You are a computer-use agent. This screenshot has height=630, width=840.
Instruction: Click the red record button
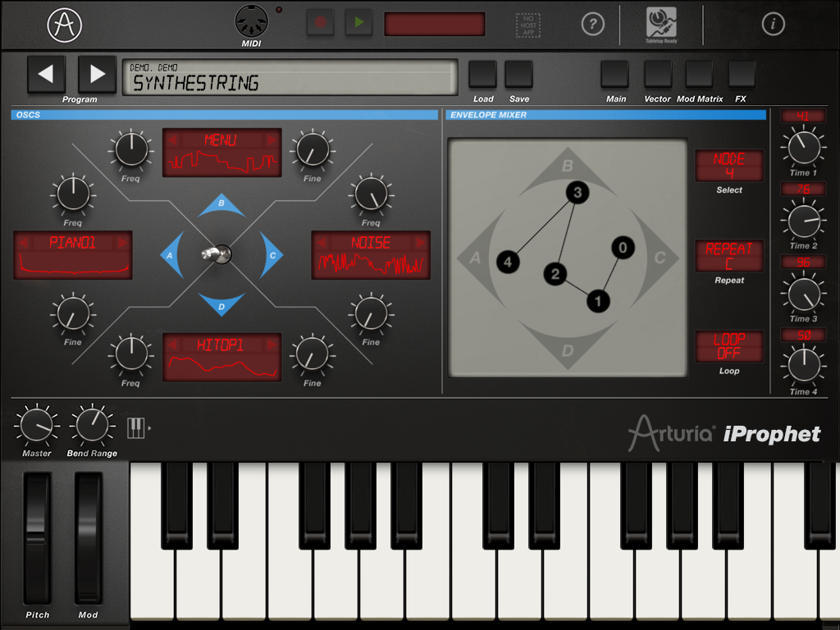click(x=321, y=22)
